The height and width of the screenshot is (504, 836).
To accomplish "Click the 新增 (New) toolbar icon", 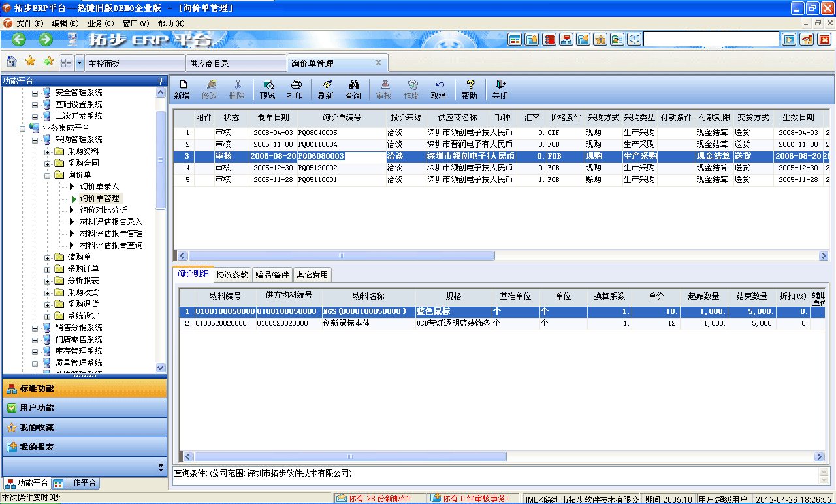I will click(x=184, y=86).
